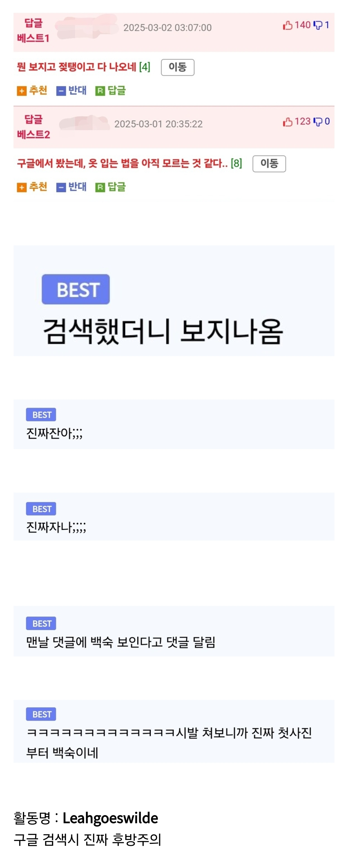
Task: Click the BEST badge above 진짜잖아;;;
Action: coord(41,415)
